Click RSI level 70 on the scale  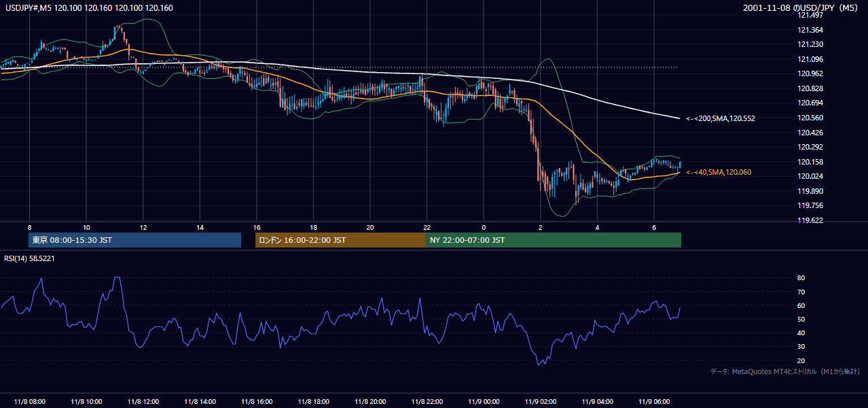pyautogui.click(x=801, y=292)
